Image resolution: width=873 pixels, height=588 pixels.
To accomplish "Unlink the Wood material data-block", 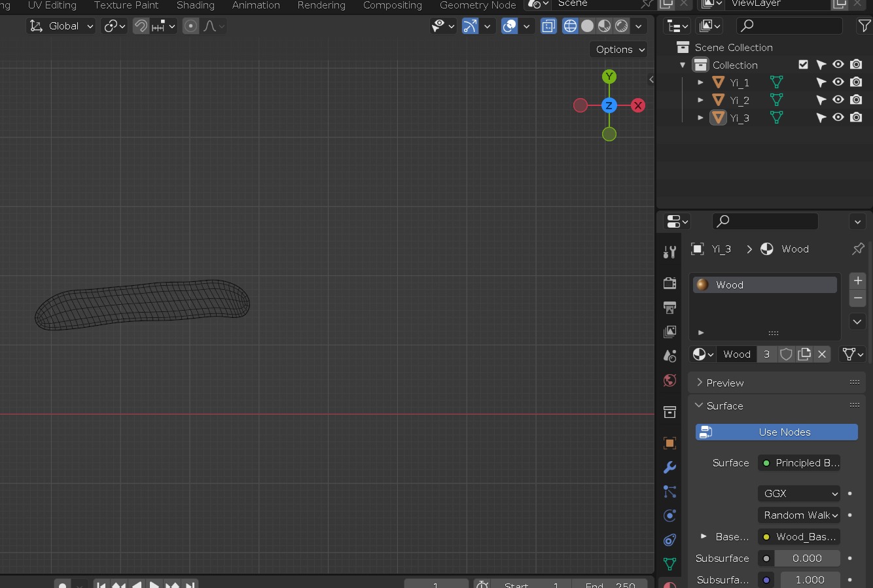I will [822, 354].
